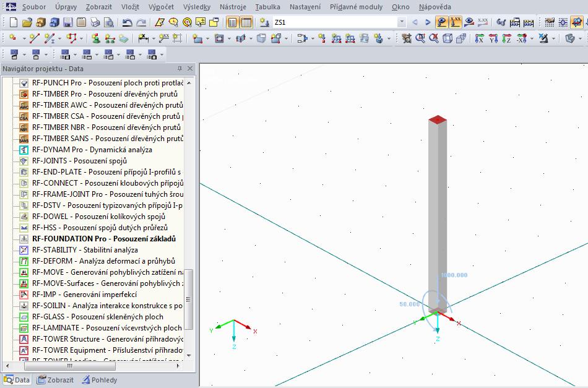Undo the last action
The image size is (588, 388).
128,22
